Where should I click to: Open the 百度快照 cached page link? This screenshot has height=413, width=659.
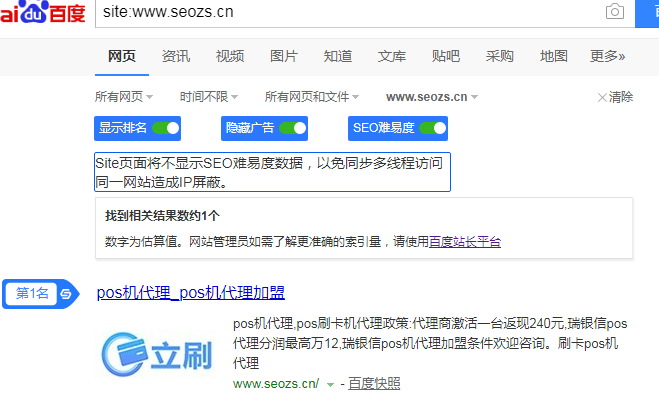(374, 384)
